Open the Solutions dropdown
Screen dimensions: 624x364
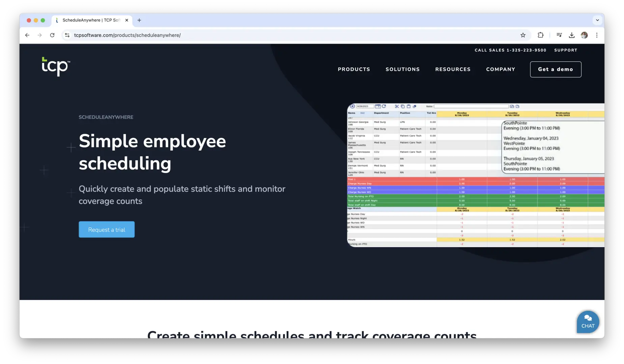click(402, 69)
